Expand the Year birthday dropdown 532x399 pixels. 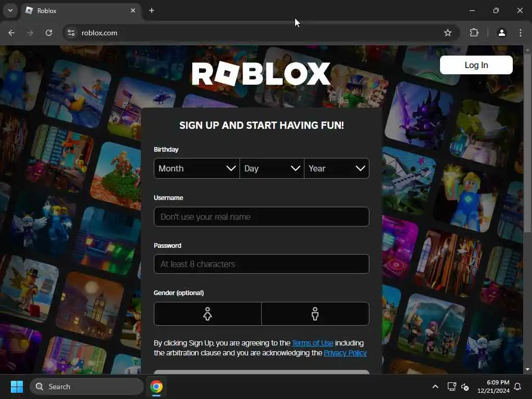(x=337, y=168)
